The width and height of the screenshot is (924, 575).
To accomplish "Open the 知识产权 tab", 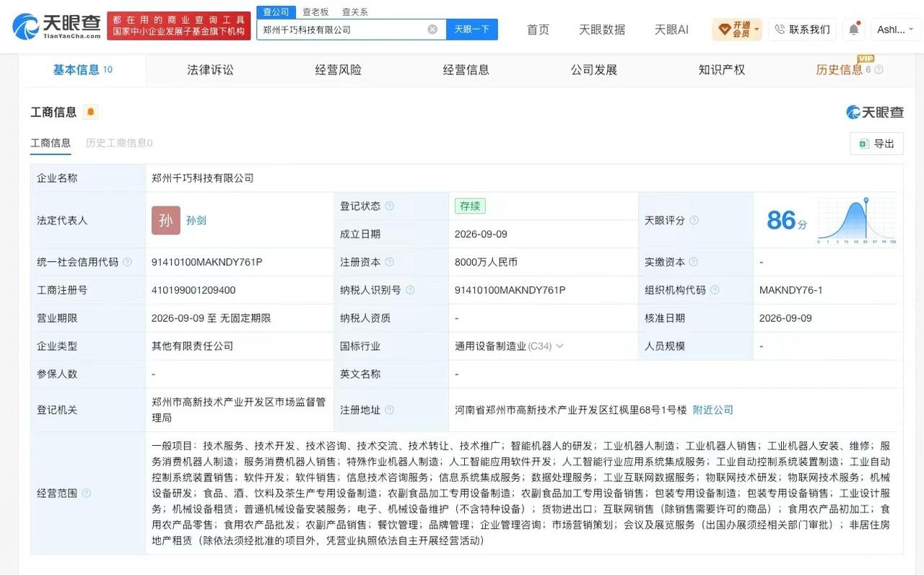I will [x=721, y=70].
